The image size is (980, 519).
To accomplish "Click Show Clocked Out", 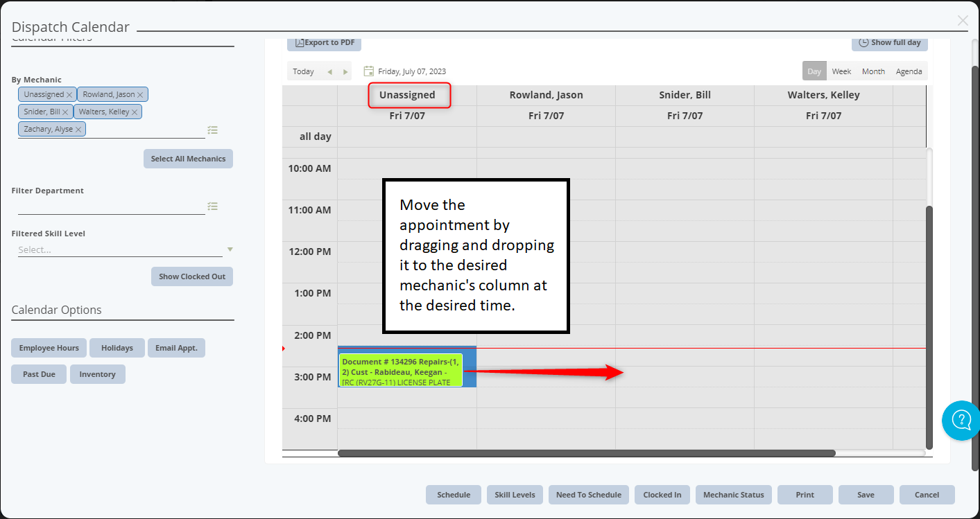I will pos(192,276).
